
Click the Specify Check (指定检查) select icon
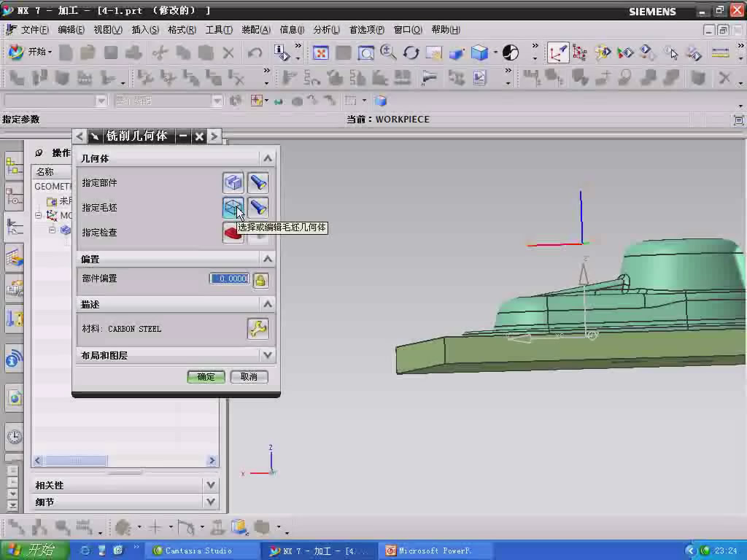pyautogui.click(x=233, y=233)
